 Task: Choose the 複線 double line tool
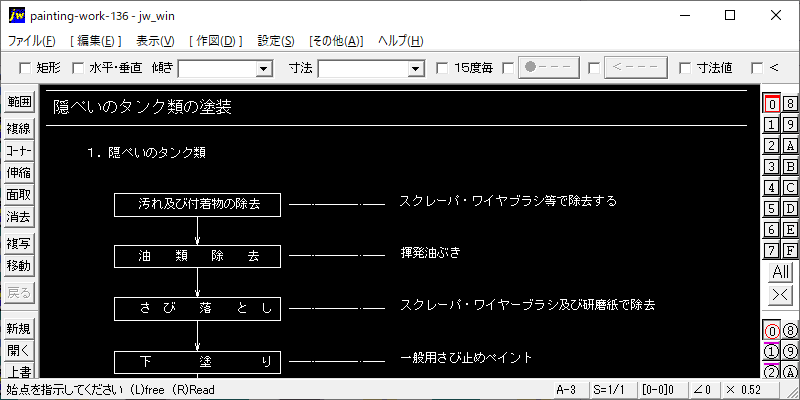pyautogui.click(x=19, y=129)
